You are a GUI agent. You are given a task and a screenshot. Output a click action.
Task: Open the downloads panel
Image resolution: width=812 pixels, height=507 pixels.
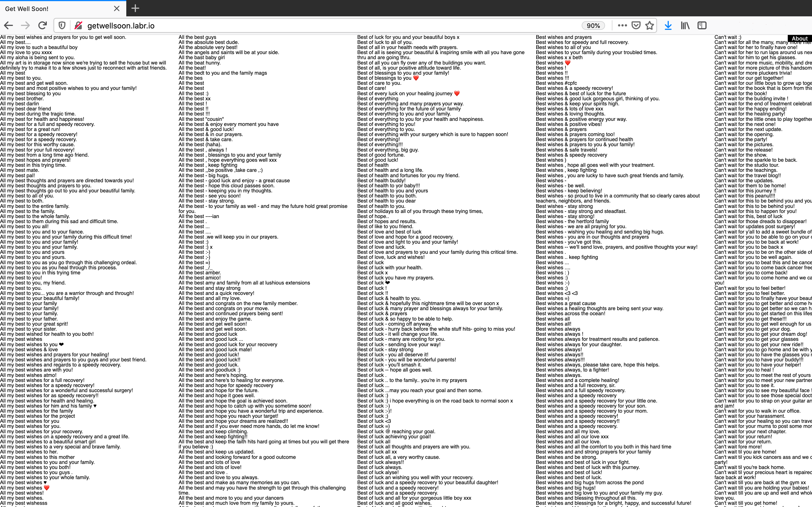click(668, 25)
